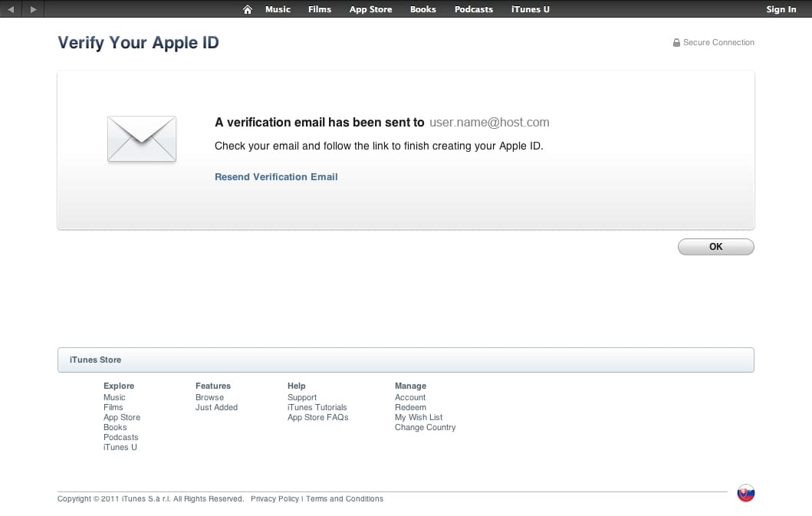Open iTunes U tab in top bar

point(531,9)
